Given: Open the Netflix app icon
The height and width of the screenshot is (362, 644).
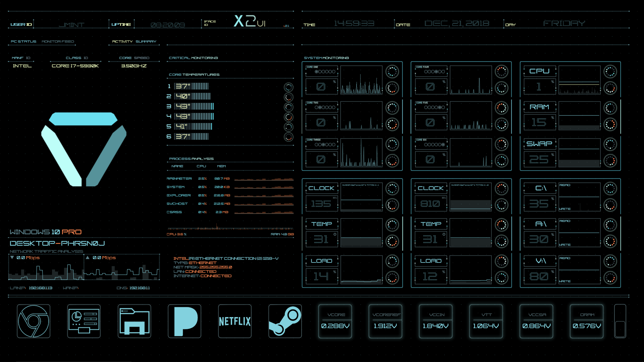Looking at the screenshot, I should click(x=234, y=321).
